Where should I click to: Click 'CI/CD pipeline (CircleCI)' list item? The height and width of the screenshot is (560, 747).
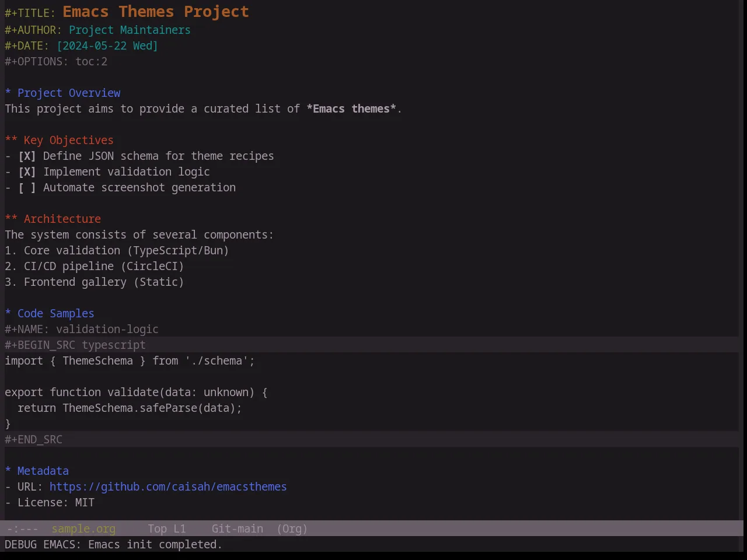[95, 266]
